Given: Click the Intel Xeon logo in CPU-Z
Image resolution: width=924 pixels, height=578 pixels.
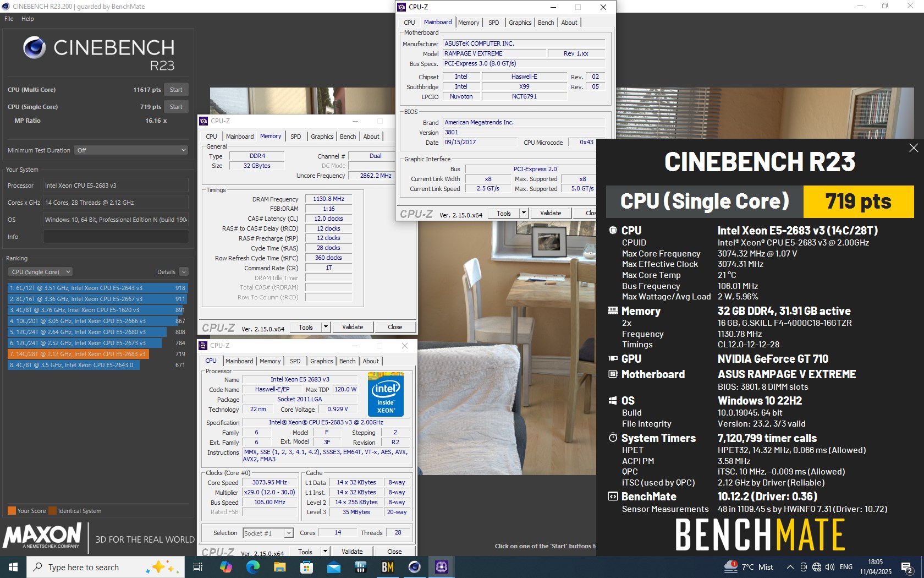Looking at the screenshot, I should pos(386,394).
